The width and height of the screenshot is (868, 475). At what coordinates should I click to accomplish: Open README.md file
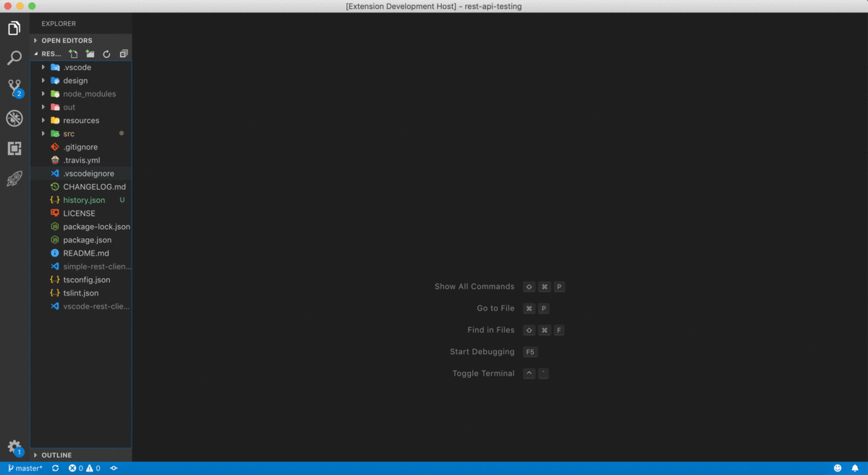click(x=81, y=253)
